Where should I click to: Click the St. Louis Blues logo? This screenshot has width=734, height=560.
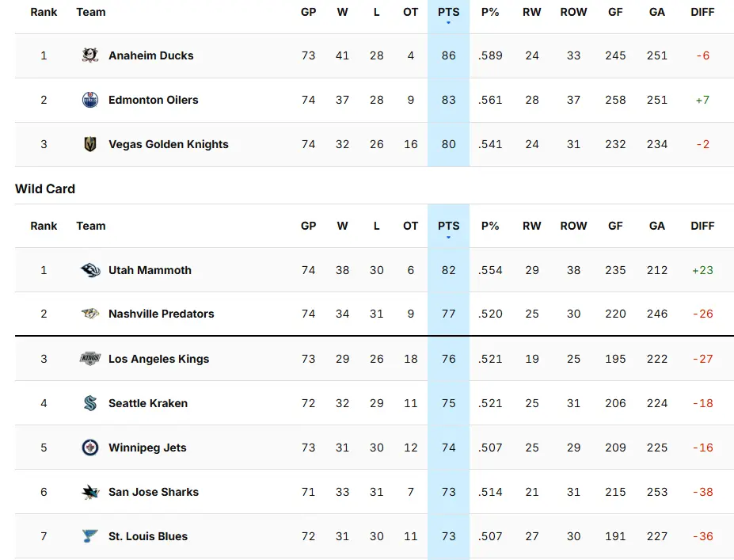click(90, 536)
